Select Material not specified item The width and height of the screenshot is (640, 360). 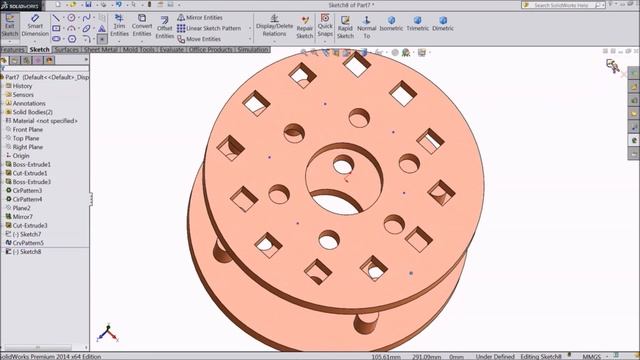tap(45, 121)
